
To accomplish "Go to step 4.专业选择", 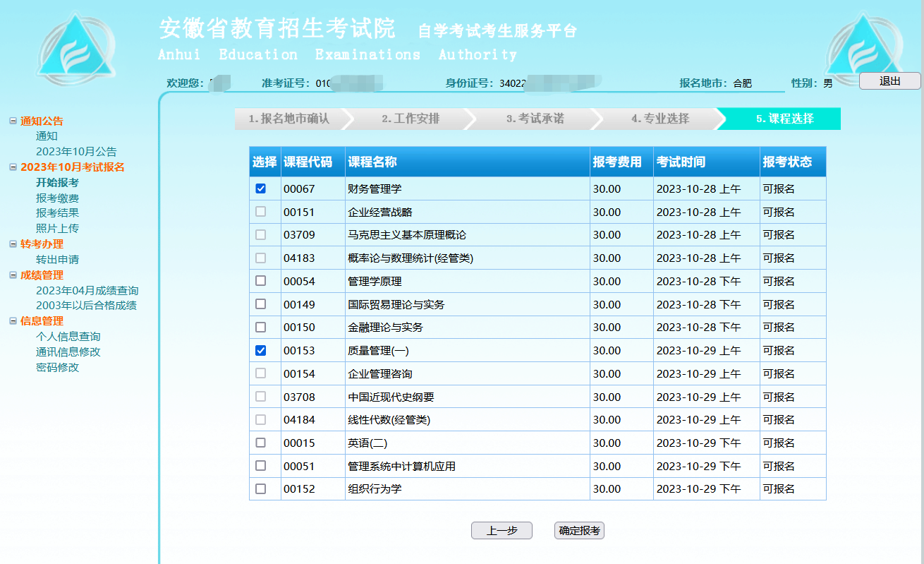I will click(659, 119).
